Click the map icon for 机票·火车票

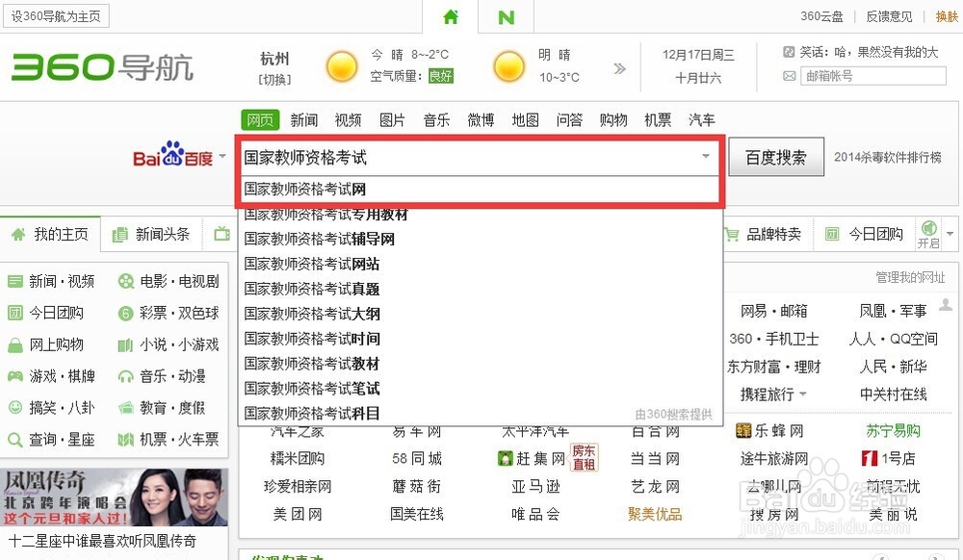coord(125,439)
